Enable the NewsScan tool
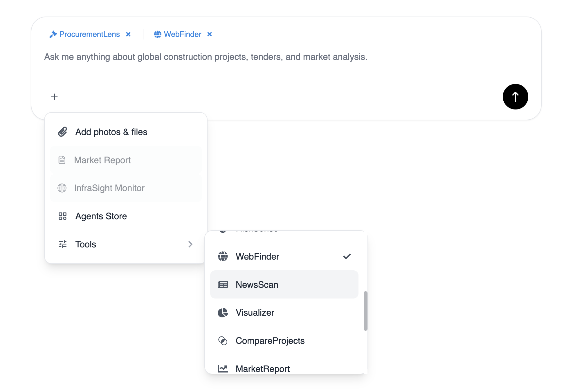Screen dimensions: 573x392 [x=284, y=285]
